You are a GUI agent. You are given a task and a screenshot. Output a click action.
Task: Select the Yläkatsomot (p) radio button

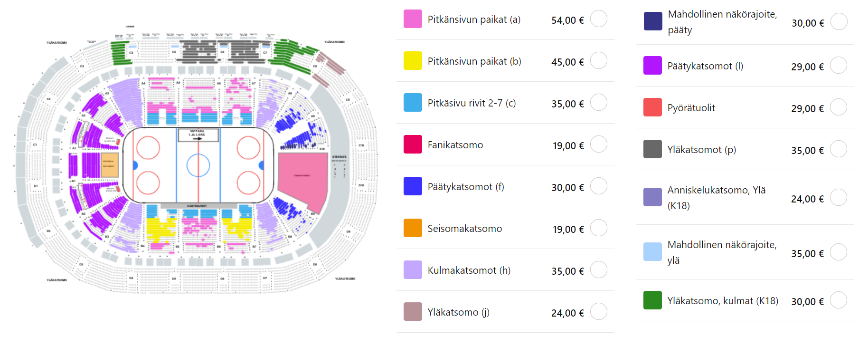tap(839, 149)
